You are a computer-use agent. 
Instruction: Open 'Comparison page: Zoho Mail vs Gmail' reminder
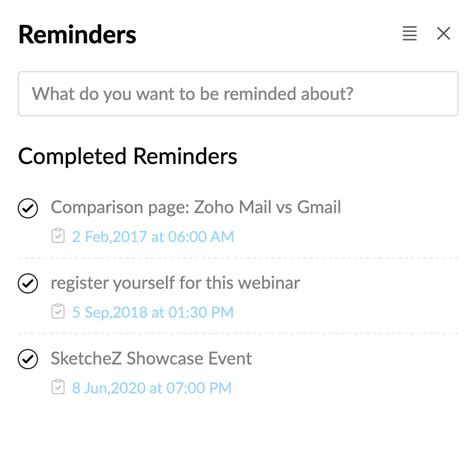point(196,207)
